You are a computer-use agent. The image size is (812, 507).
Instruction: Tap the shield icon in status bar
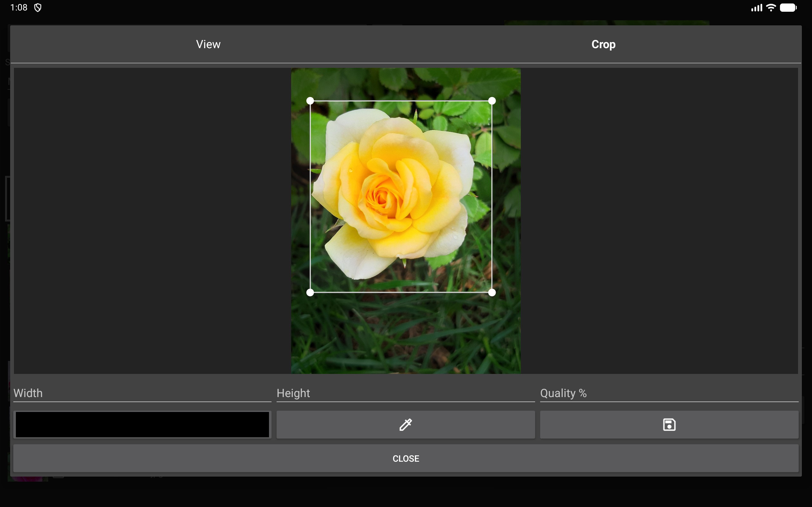click(38, 8)
